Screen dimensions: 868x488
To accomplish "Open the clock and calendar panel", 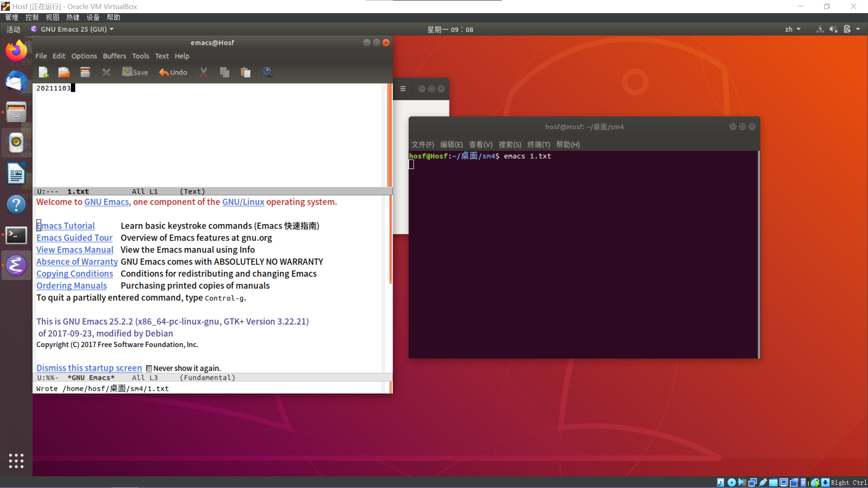I will [450, 29].
